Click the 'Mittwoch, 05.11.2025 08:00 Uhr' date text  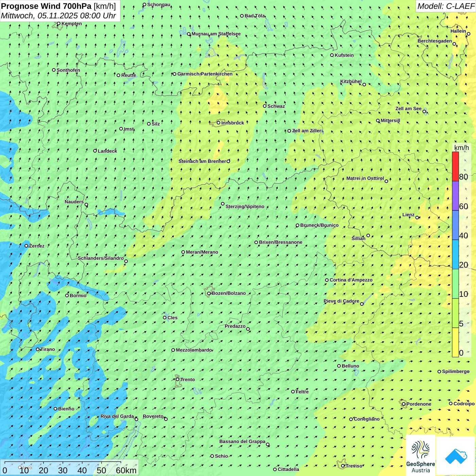tap(58, 16)
